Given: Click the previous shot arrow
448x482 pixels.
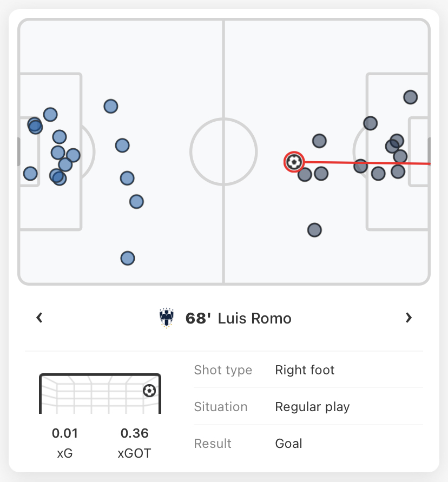Looking at the screenshot, I should [39, 318].
